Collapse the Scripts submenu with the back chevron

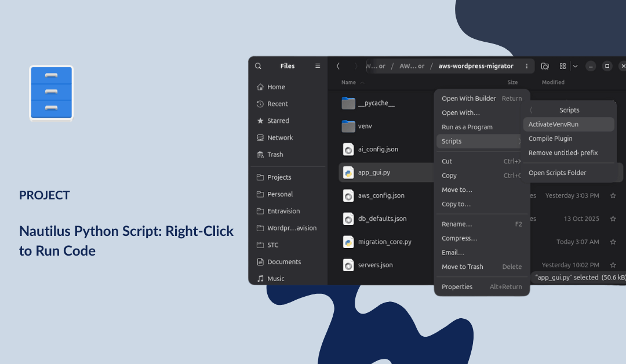coord(532,110)
